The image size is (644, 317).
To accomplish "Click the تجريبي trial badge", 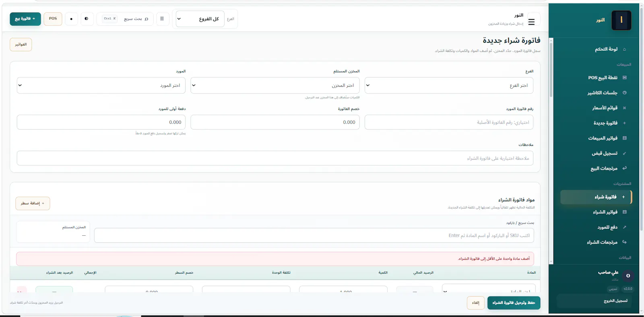I will click(613, 289).
